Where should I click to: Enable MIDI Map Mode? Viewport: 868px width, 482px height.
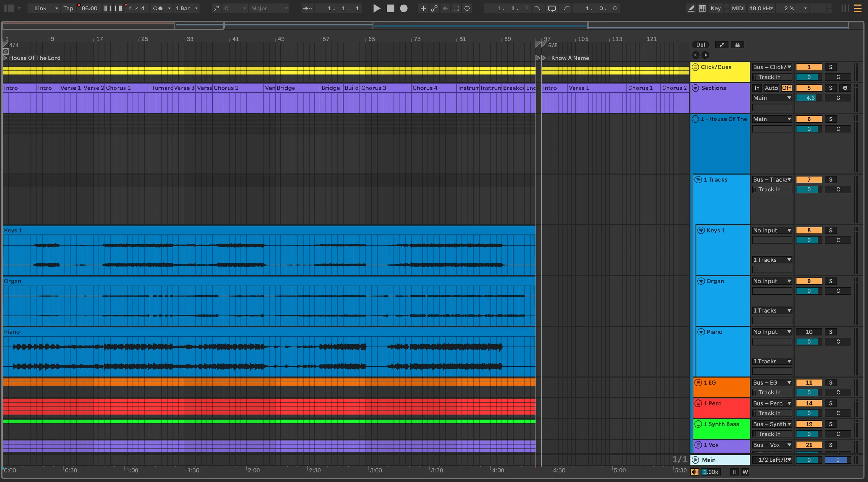tap(738, 8)
